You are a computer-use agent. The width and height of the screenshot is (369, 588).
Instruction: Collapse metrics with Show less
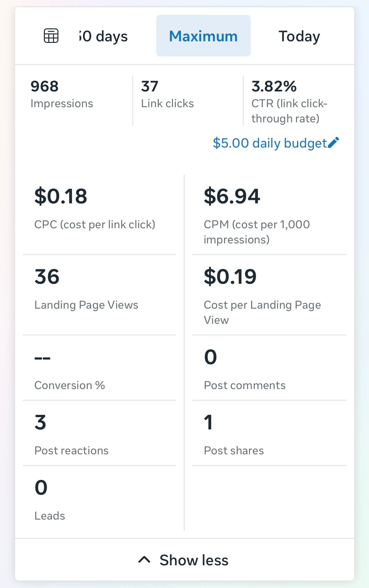[x=193, y=560]
